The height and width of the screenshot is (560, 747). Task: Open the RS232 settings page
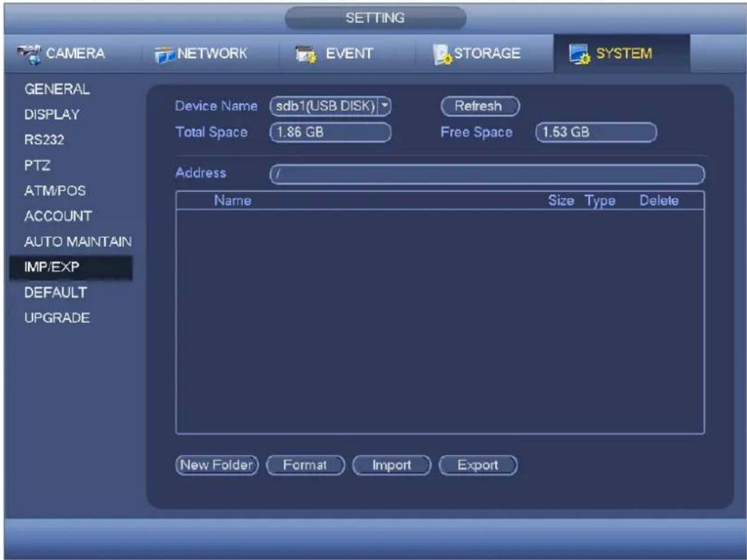coord(45,140)
